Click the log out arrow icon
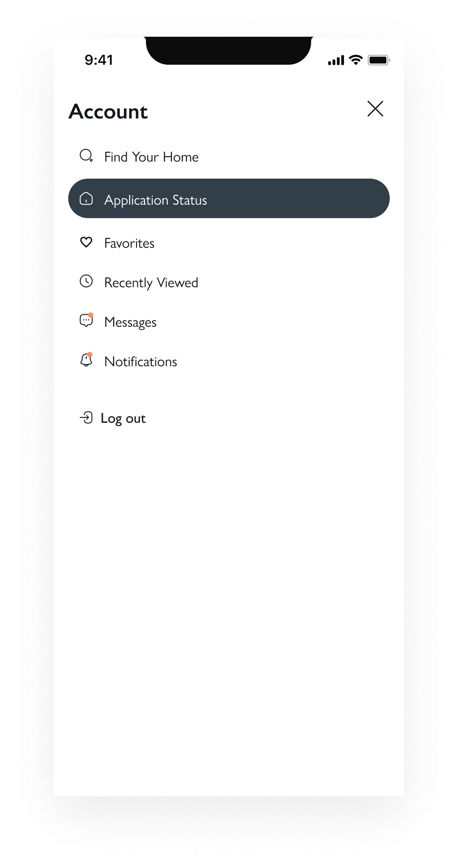This screenshot has height=868, width=458. click(x=86, y=418)
